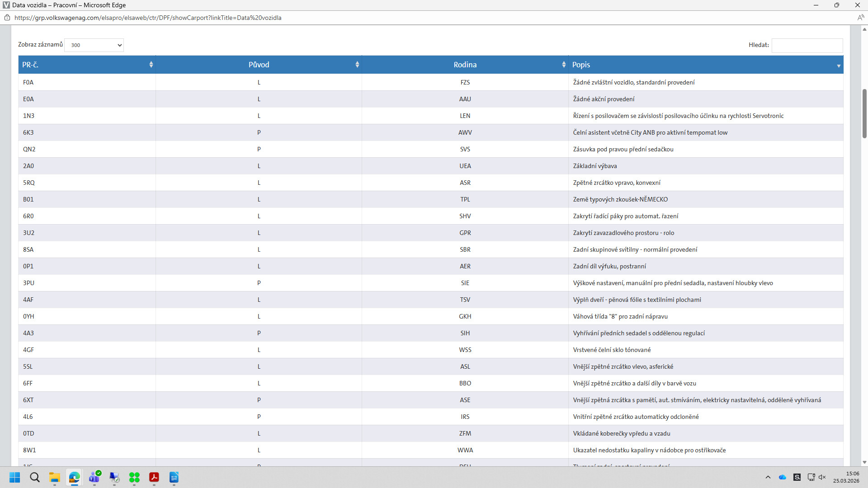Open Microsoft Teams from the taskbar

[94, 477]
